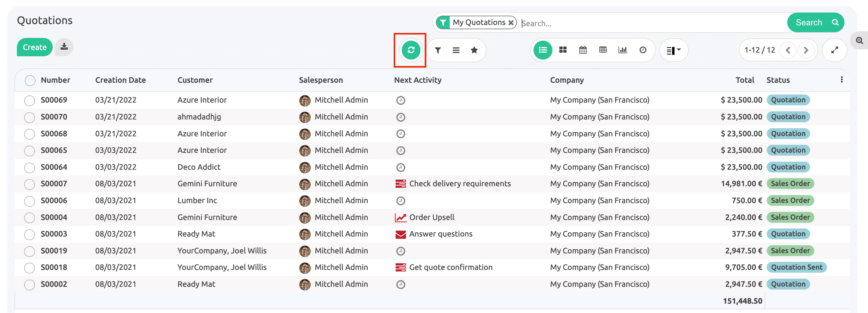Image resolution: width=868 pixels, height=313 pixels.
Task: Open the Filters funnel icon
Action: point(437,50)
